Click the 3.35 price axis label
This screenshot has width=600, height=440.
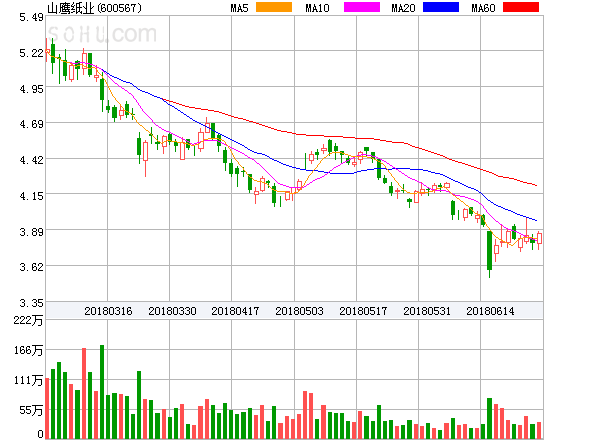coord(31,303)
